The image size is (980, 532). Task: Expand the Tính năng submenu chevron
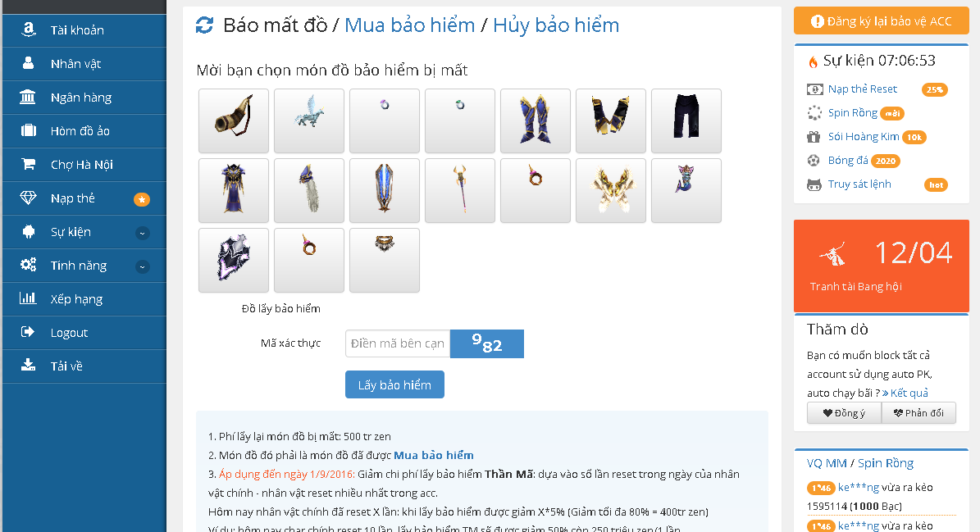point(143,266)
